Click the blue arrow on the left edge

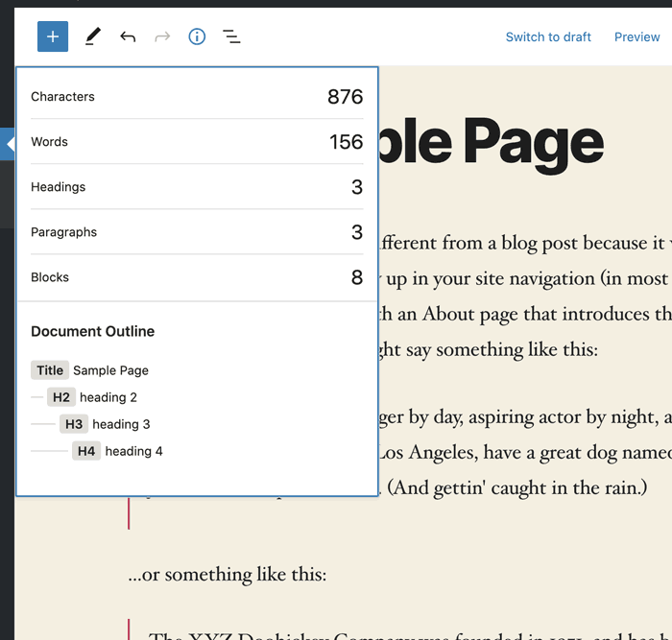[9, 145]
